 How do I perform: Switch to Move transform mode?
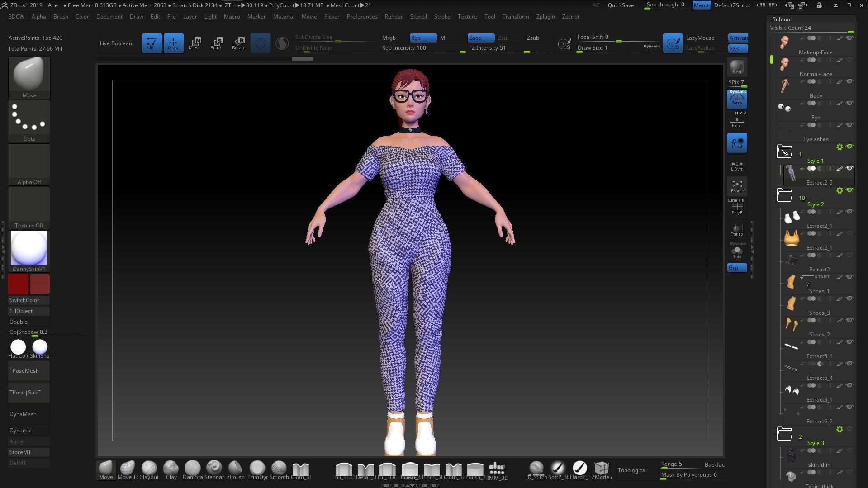[x=194, y=43]
